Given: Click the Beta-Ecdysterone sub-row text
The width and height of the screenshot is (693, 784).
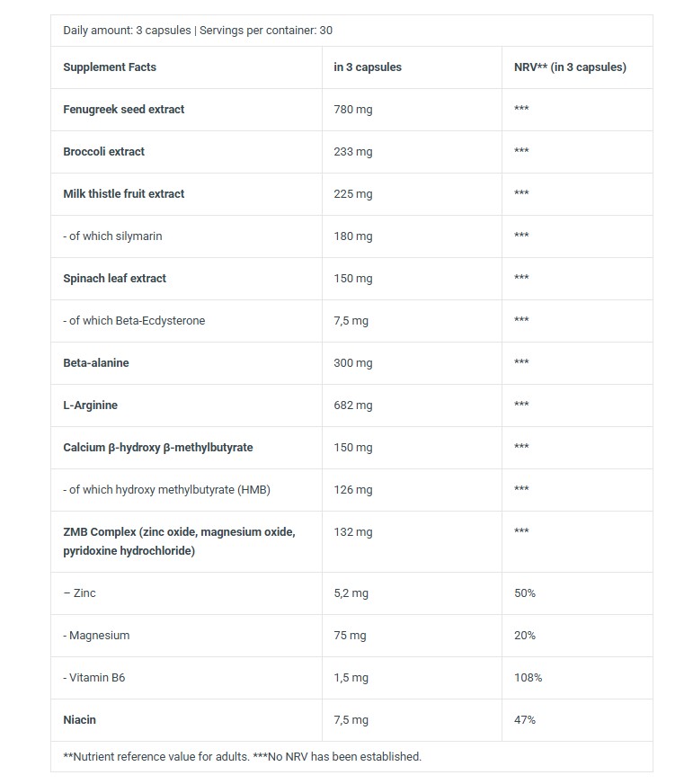Looking at the screenshot, I should (134, 320).
